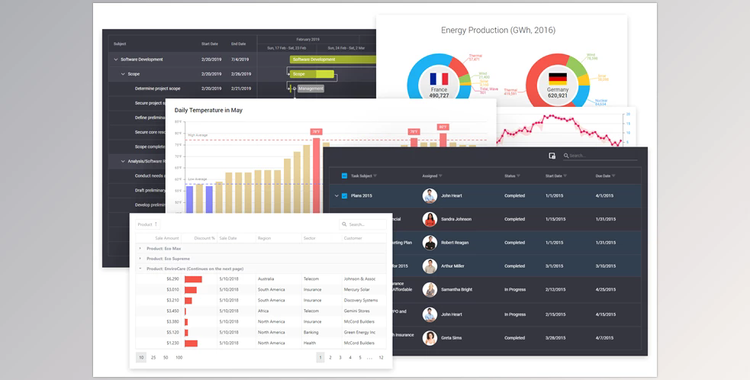Click the 'Gemini Stores' customer cell
The height and width of the screenshot is (380, 750).
[x=356, y=311]
